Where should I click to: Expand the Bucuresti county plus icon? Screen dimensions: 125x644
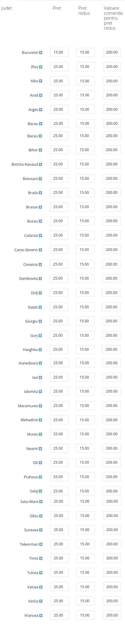(41, 53)
